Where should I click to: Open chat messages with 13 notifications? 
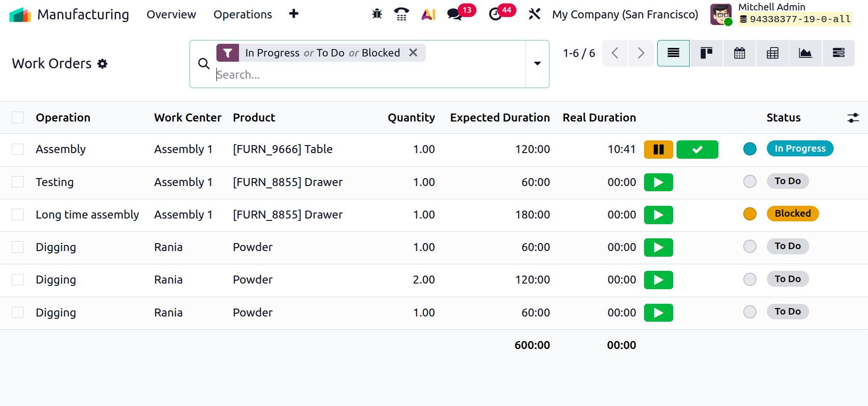[x=454, y=14]
